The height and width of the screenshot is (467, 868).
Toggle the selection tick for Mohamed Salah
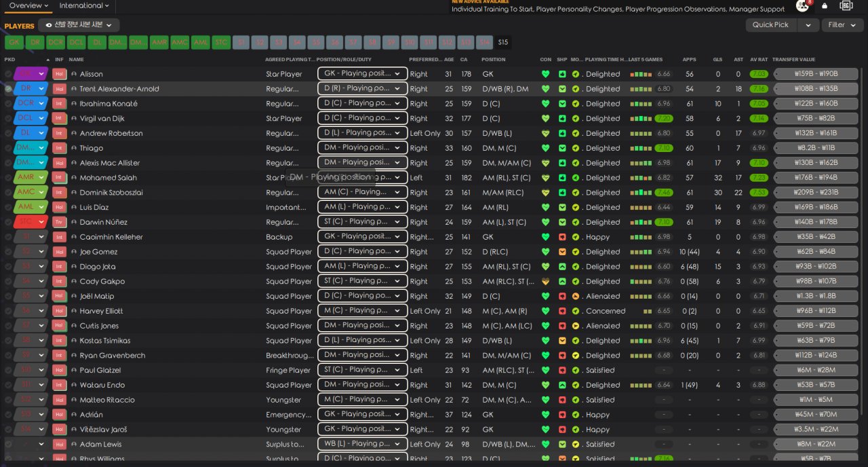8,178
